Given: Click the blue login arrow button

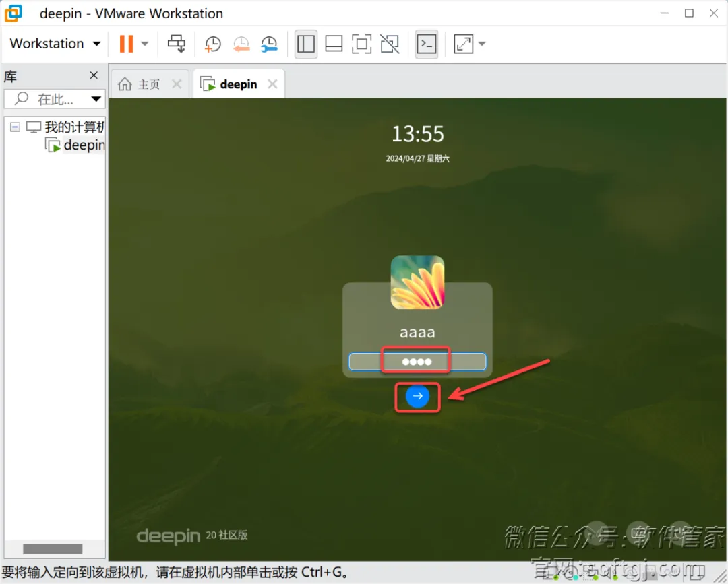Looking at the screenshot, I should (x=417, y=396).
